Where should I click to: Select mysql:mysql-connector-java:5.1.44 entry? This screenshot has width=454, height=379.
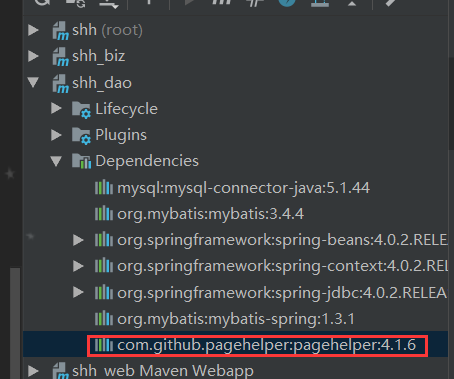[243, 188]
